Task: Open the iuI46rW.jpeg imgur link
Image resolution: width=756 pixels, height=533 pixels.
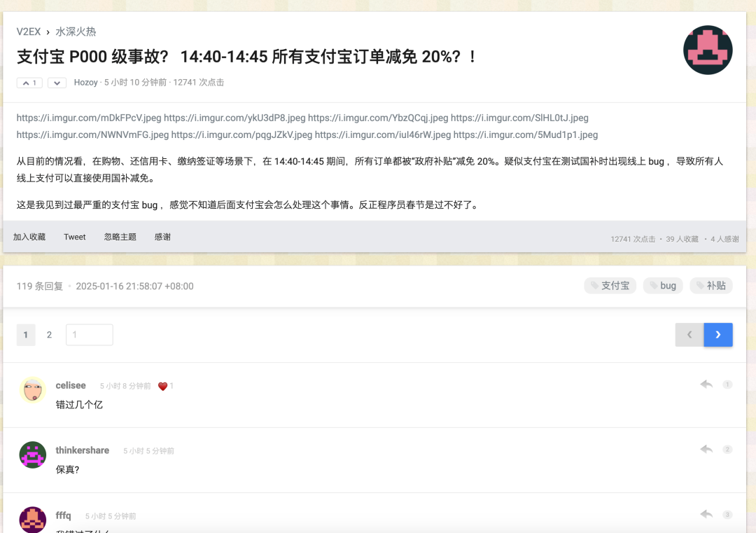Action: pos(383,134)
